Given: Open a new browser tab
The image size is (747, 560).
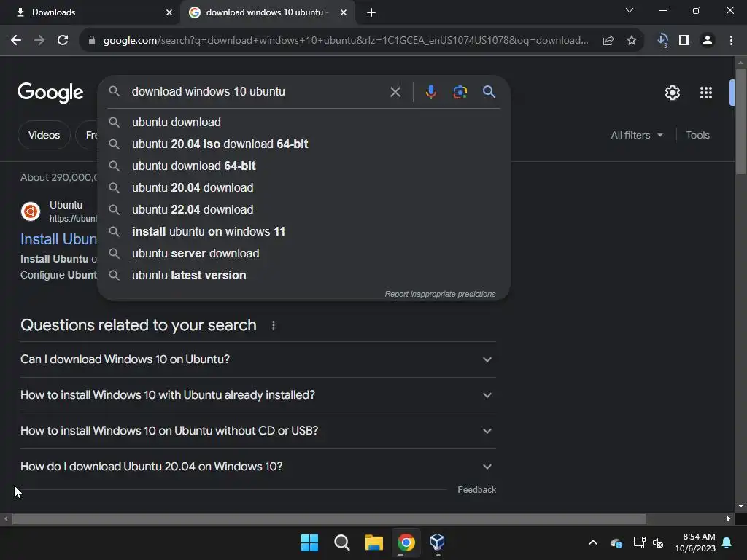Looking at the screenshot, I should tap(371, 12).
